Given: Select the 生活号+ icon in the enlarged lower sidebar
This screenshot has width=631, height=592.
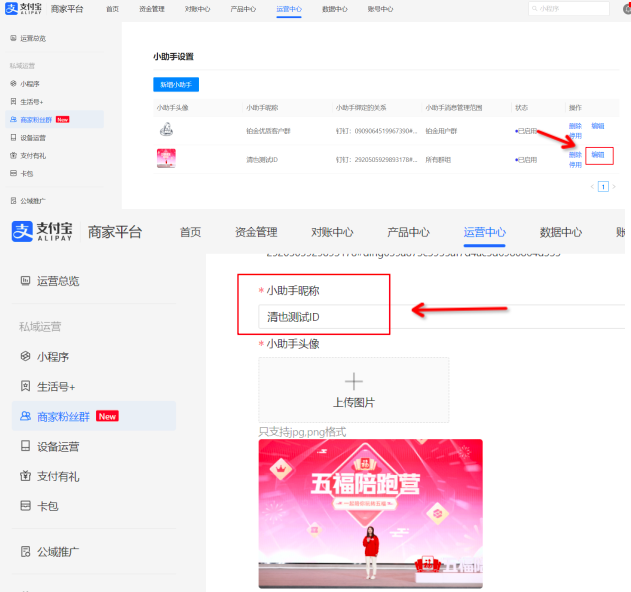Looking at the screenshot, I should [26, 386].
